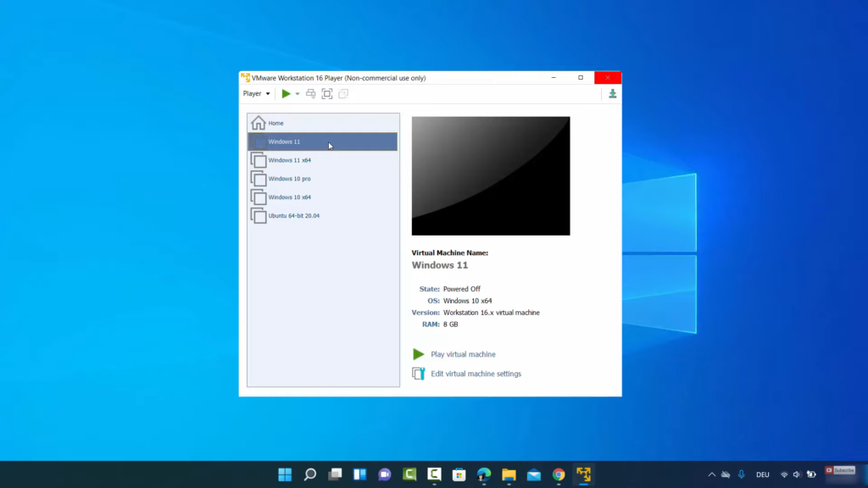Switch the DEU keyboard language indicator
Image resolution: width=868 pixels, height=488 pixels.
point(763,474)
